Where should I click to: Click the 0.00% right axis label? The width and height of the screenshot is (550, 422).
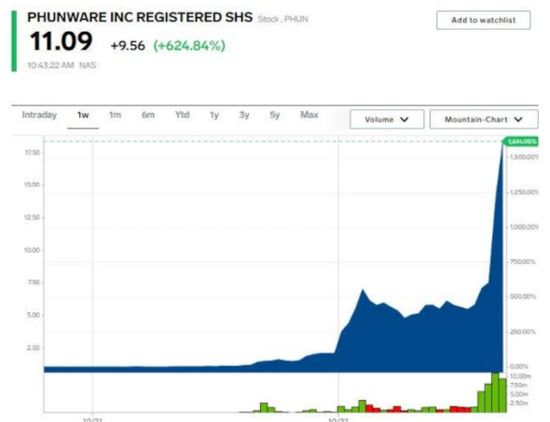pyautogui.click(x=519, y=367)
